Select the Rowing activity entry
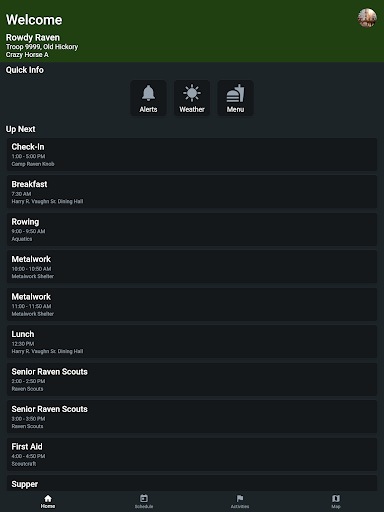 [192, 230]
